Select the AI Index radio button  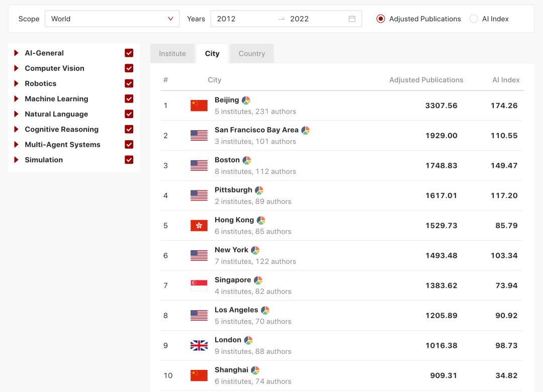(474, 19)
